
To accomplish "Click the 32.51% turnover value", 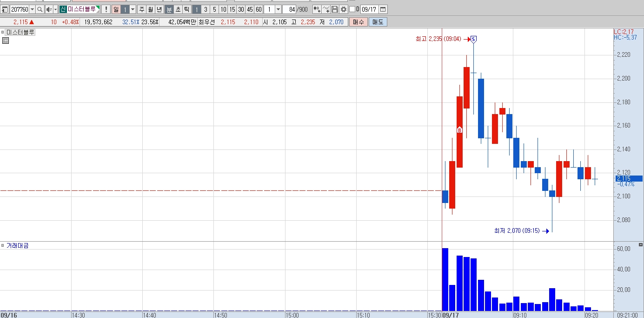I will (131, 22).
